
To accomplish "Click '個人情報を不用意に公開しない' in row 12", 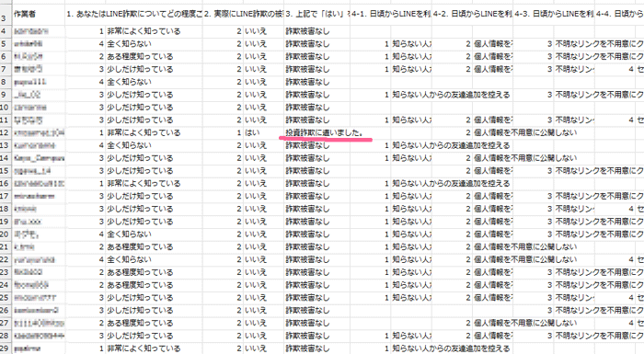I will 525,132.
